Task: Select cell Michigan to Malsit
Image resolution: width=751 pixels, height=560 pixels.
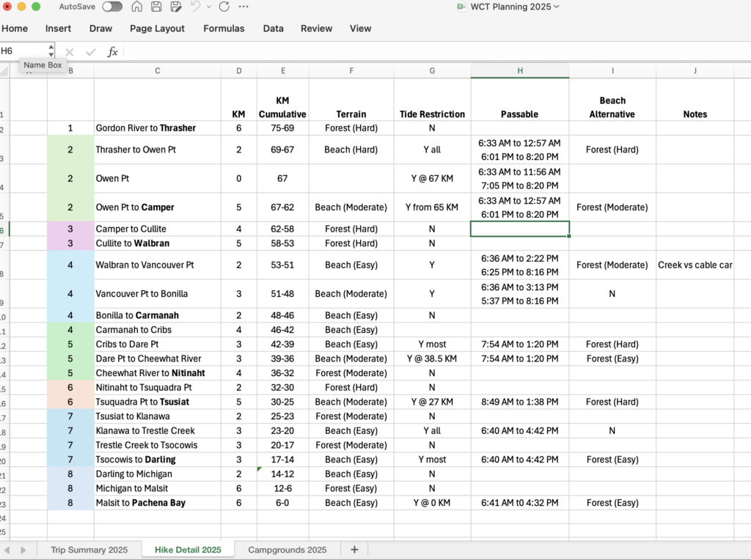Action: [157, 488]
